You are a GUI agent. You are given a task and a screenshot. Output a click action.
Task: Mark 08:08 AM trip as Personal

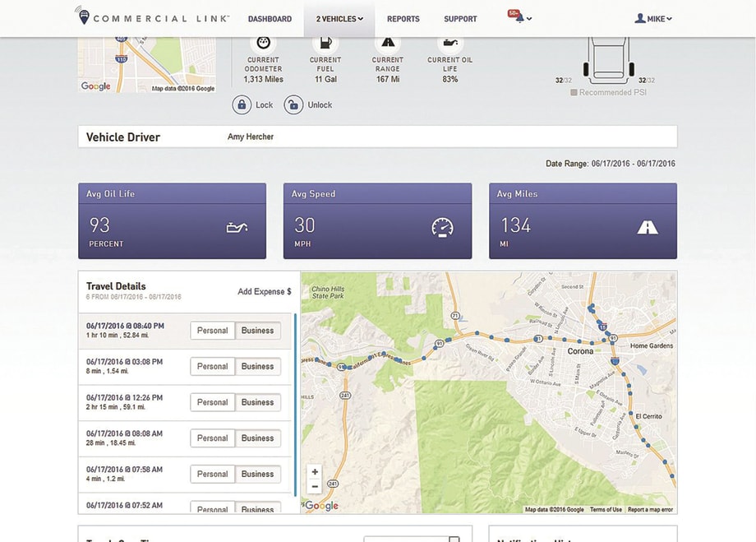coord(212,438)
